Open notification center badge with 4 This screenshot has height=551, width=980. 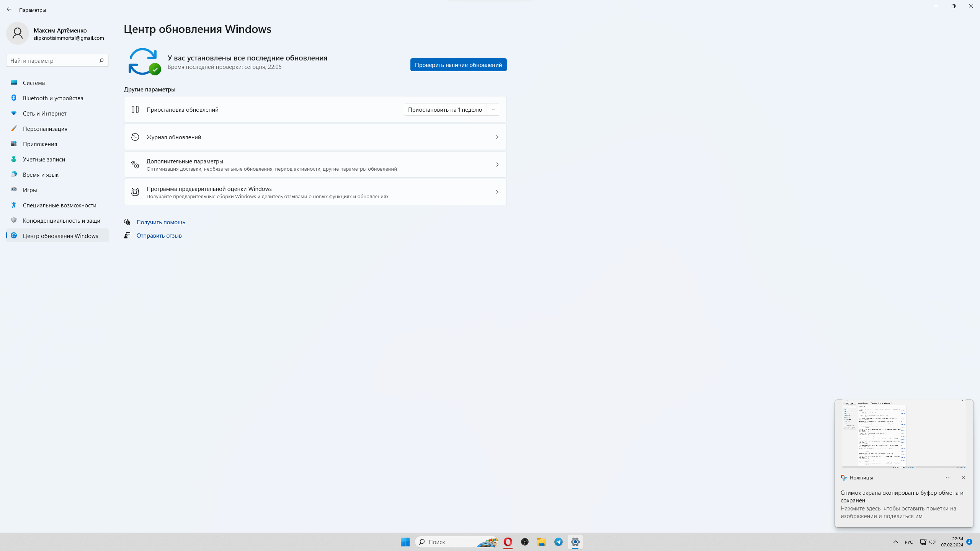tap(969, 542)
